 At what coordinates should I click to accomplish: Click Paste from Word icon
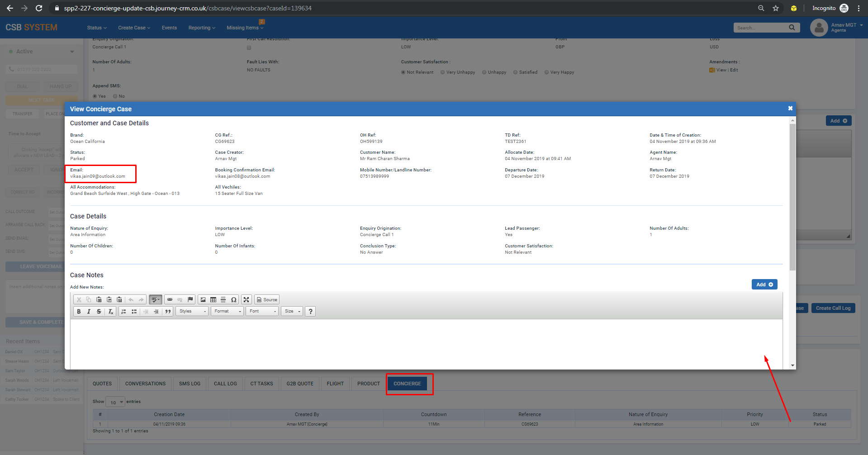point(119,299)
